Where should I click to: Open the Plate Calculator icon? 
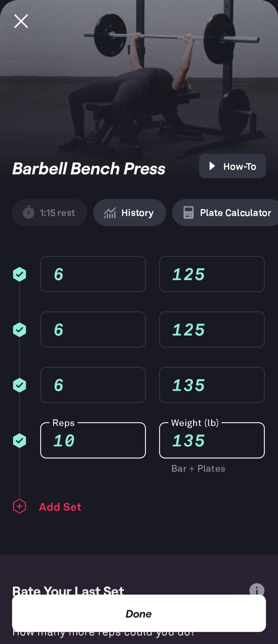click(188, 213)
